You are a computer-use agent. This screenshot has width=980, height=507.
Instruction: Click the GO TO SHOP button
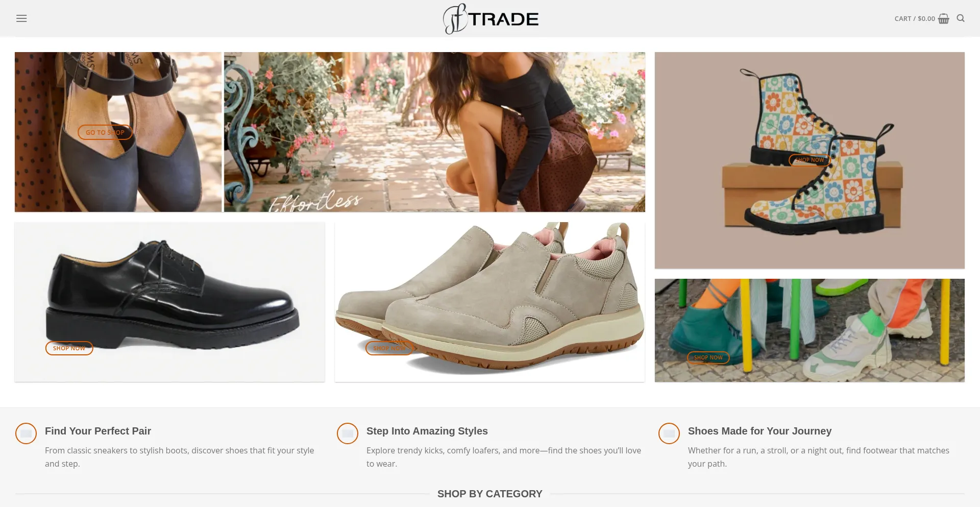(x=105, y=132)
